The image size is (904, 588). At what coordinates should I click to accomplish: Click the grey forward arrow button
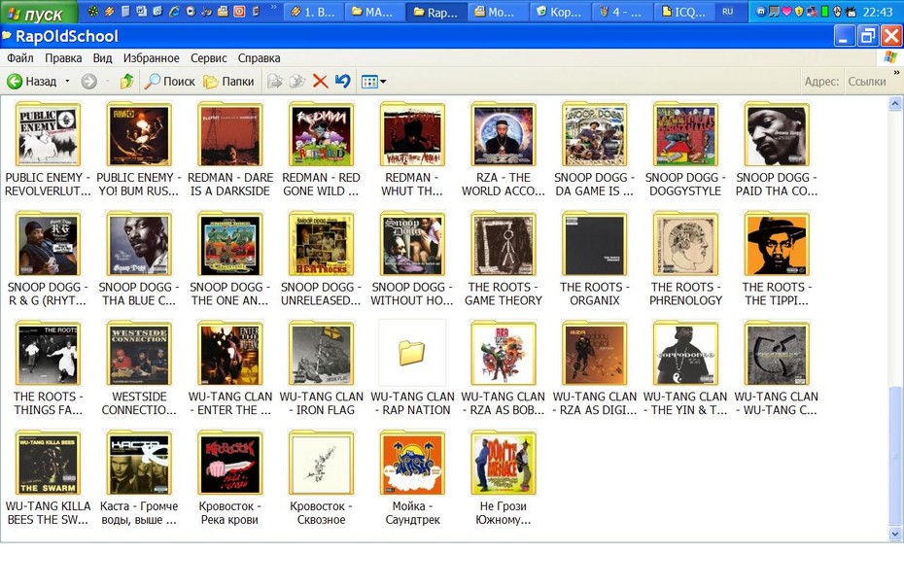88,82
